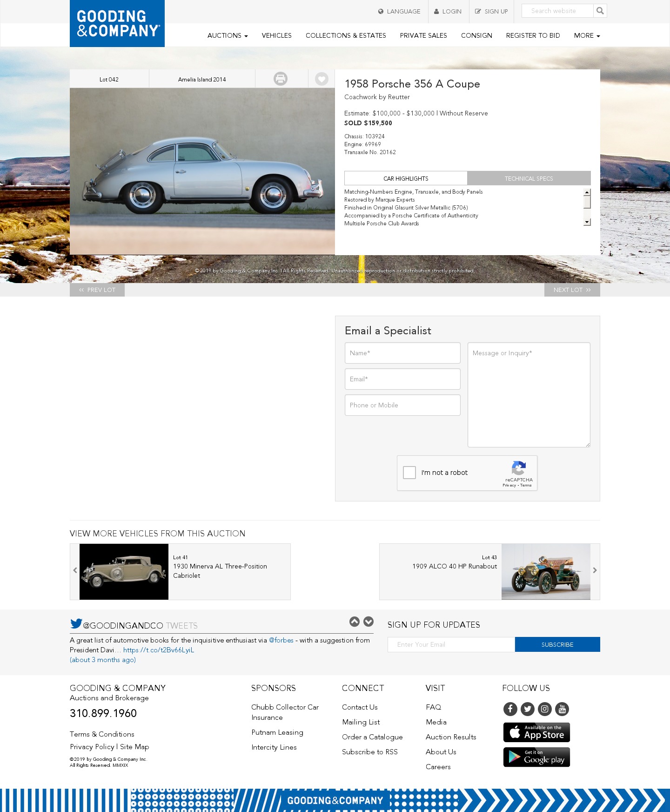Image resolution: width=670 pixels, height=812 pixels.
Task: Click the SIGN UP link
Action: pos(491,12)
